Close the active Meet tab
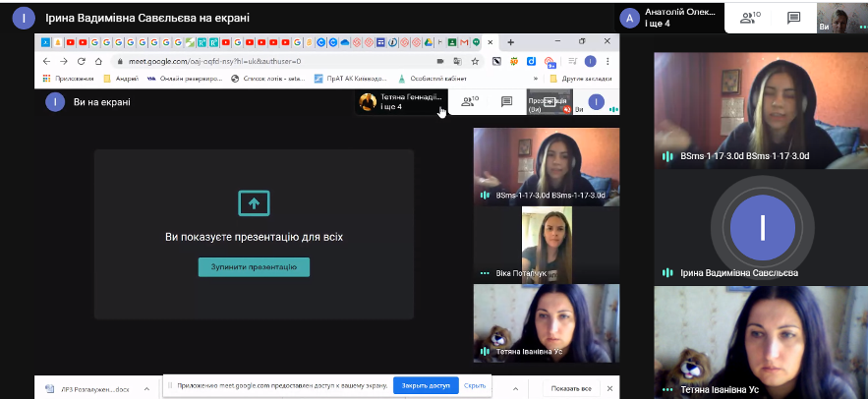 click(491, 42)
